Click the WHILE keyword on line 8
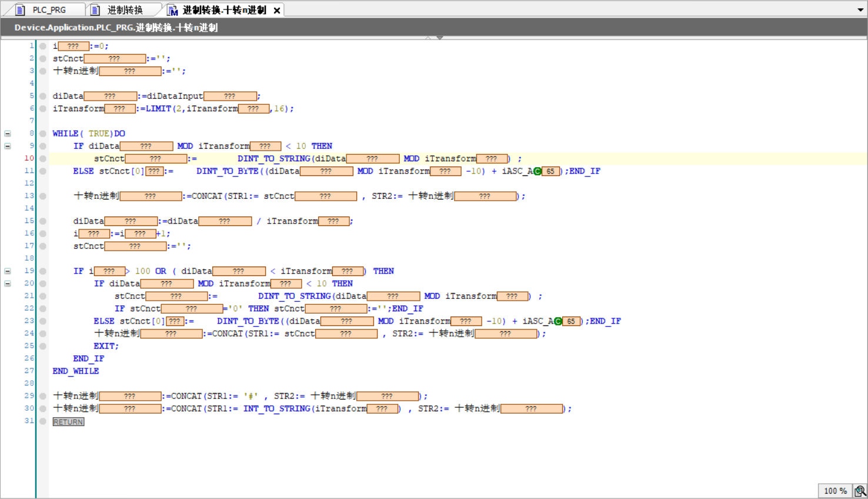The height and width of the screenshot is (499, 868). click(65, 134)
